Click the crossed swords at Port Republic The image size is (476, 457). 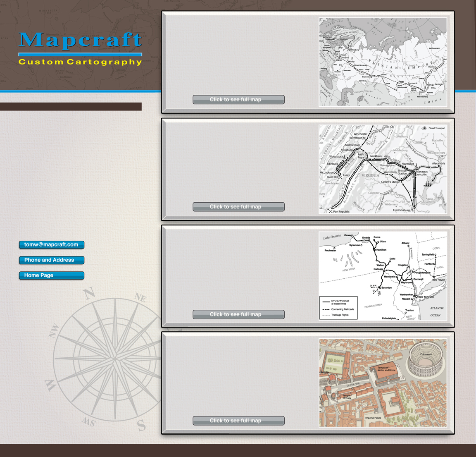pos(331,211)
